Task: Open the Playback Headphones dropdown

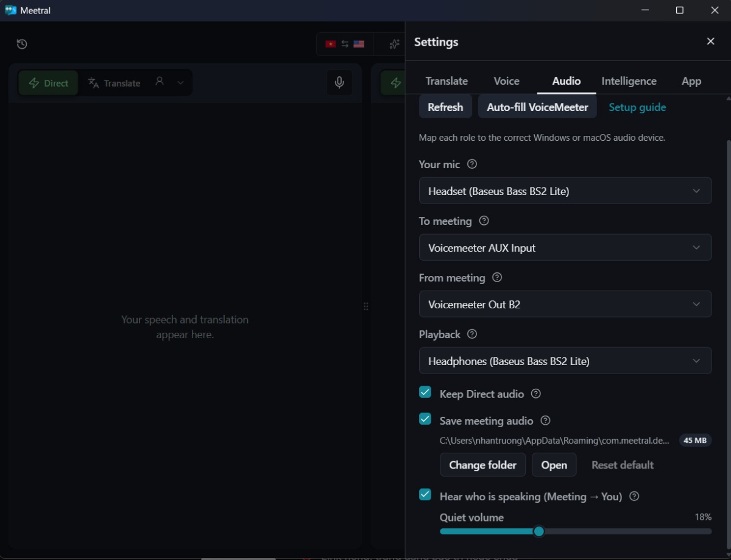Action: (565, 361)
